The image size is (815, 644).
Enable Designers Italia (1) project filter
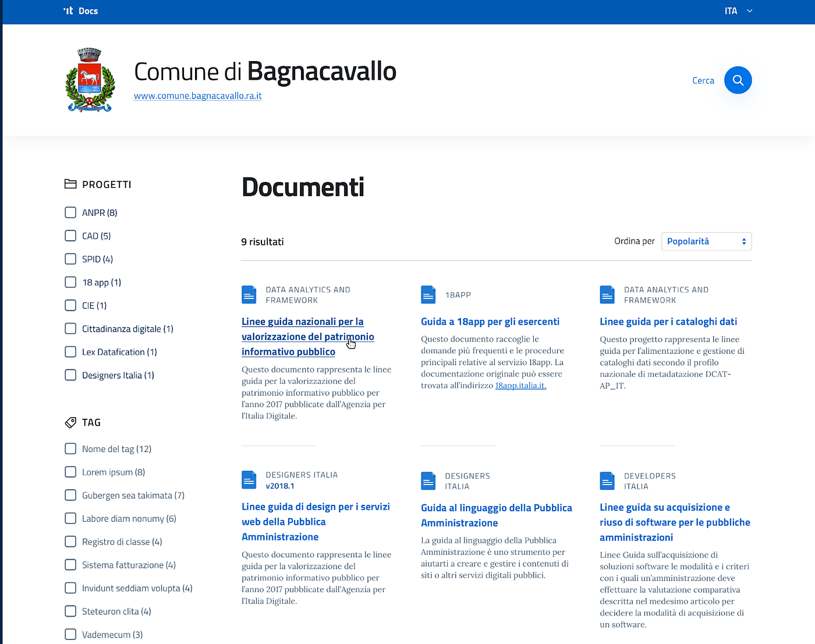click(70, 375)
